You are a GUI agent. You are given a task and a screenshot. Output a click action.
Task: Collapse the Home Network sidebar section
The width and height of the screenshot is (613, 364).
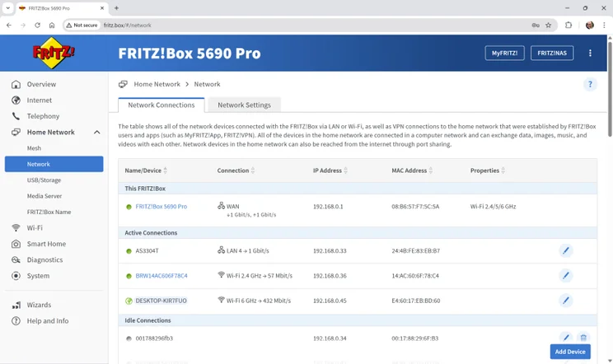coord(96,133)
